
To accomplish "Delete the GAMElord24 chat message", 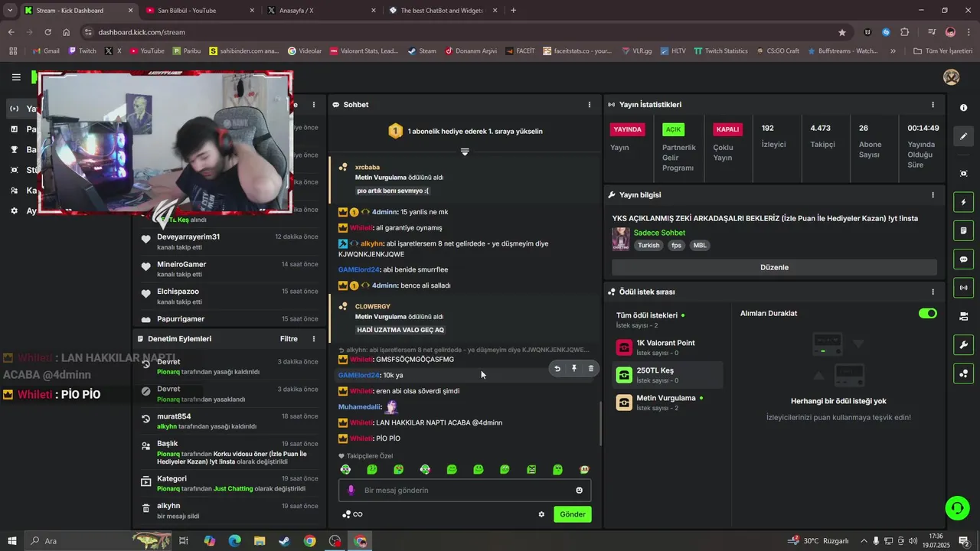I will 590,369.
